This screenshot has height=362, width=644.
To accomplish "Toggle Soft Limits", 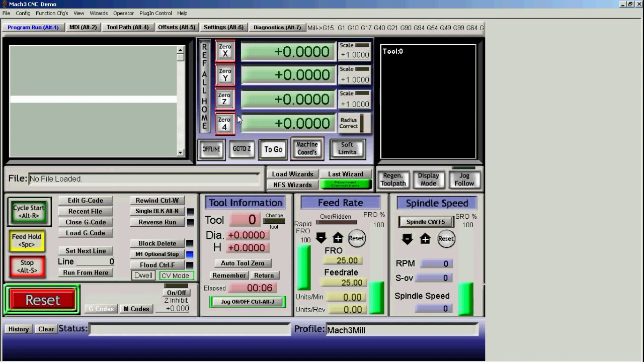I will click(x=347, y=149).
